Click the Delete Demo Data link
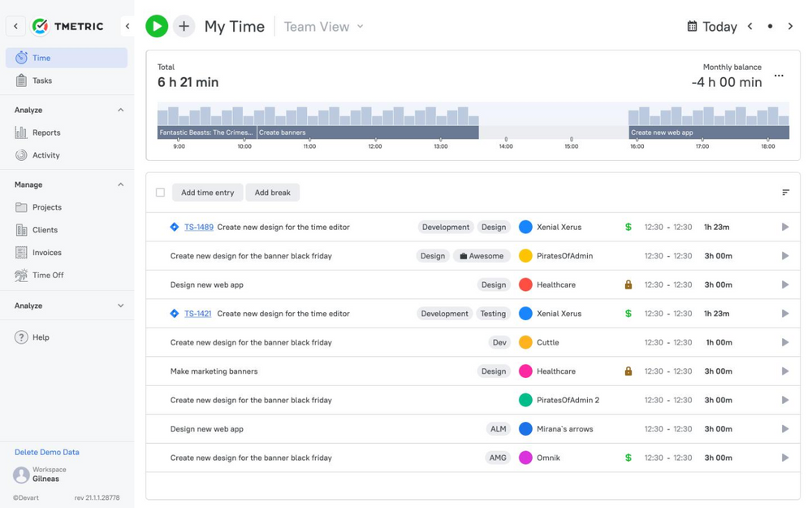 [x=46, y=452]
